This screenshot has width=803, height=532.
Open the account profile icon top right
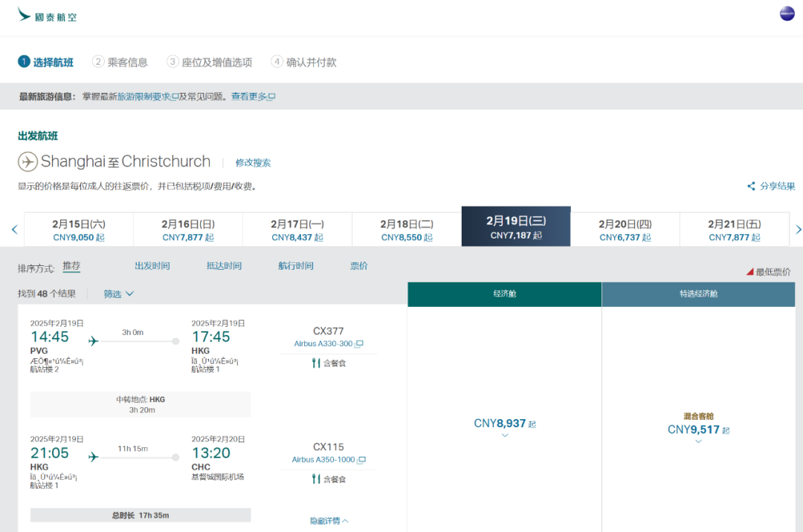click(787, 13)
